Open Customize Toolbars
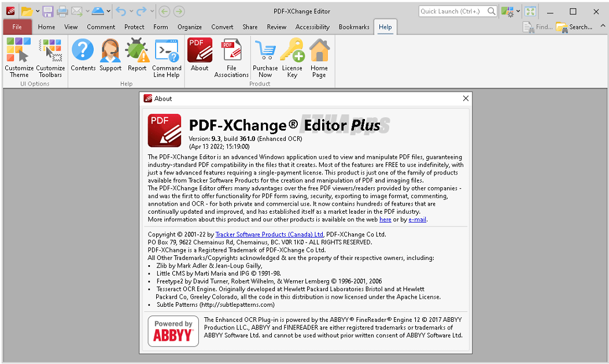Viewport: 609px width, 364px height. [x=50, y=57]
